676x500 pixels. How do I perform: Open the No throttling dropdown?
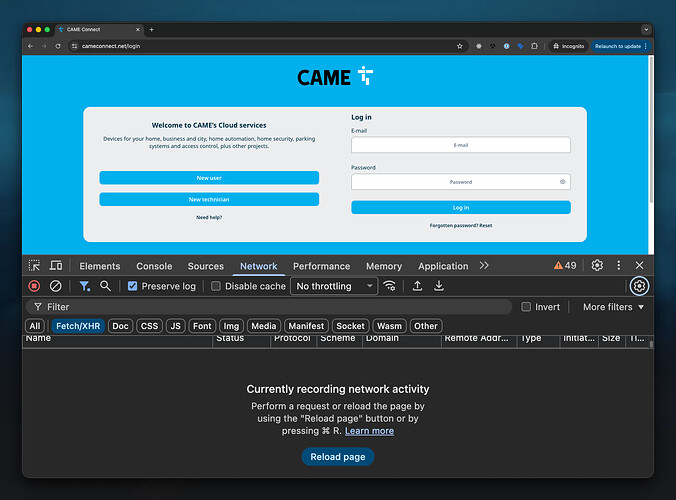pos(334,286)
